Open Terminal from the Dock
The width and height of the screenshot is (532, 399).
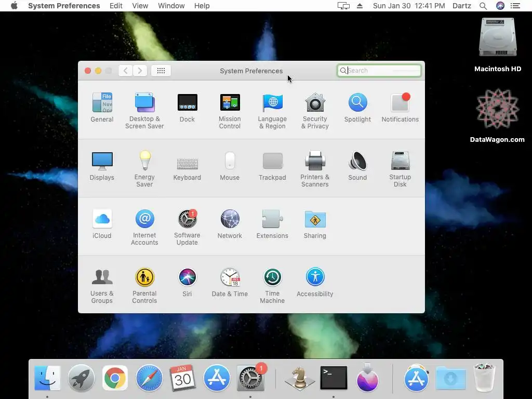point(334,378)
